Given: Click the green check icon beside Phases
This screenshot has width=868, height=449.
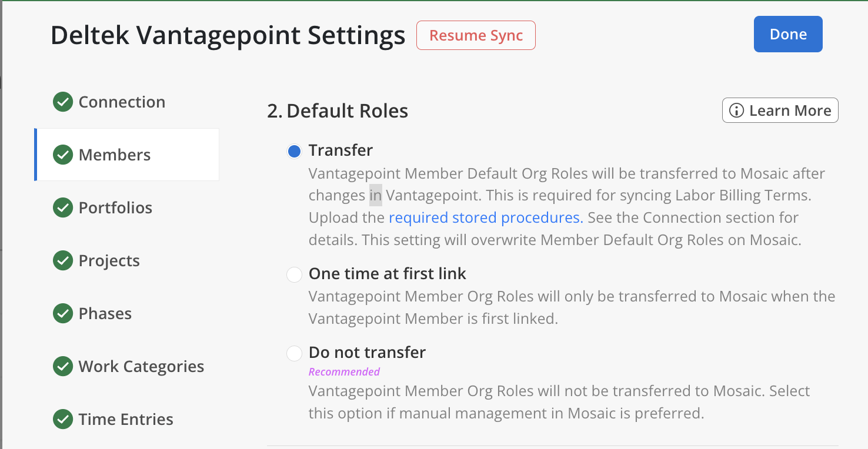Looking at the screenshot, I should 63,314.
